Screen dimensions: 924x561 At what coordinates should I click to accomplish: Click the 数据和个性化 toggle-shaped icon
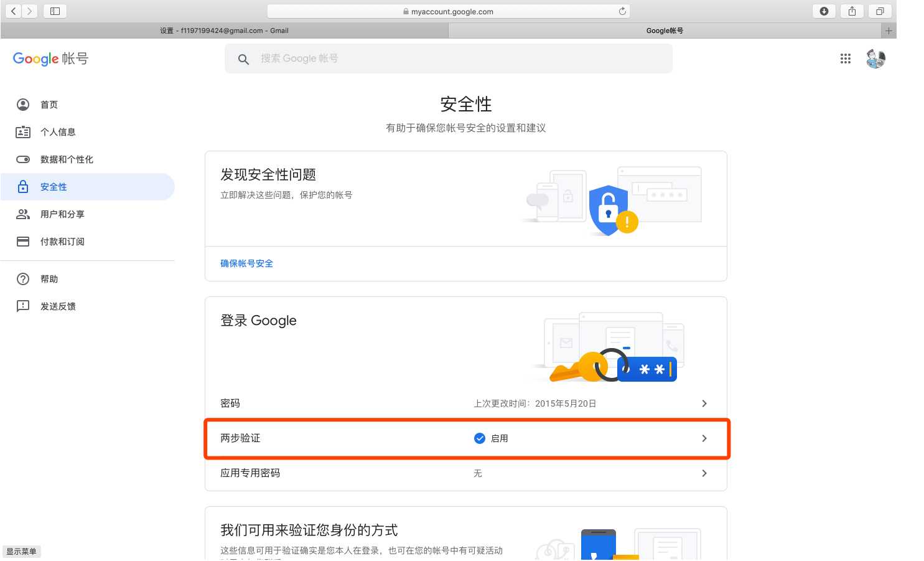23,159
